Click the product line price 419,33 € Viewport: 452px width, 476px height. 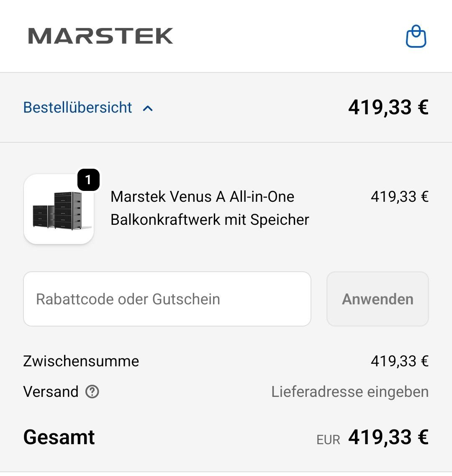(x=399, y=197)
